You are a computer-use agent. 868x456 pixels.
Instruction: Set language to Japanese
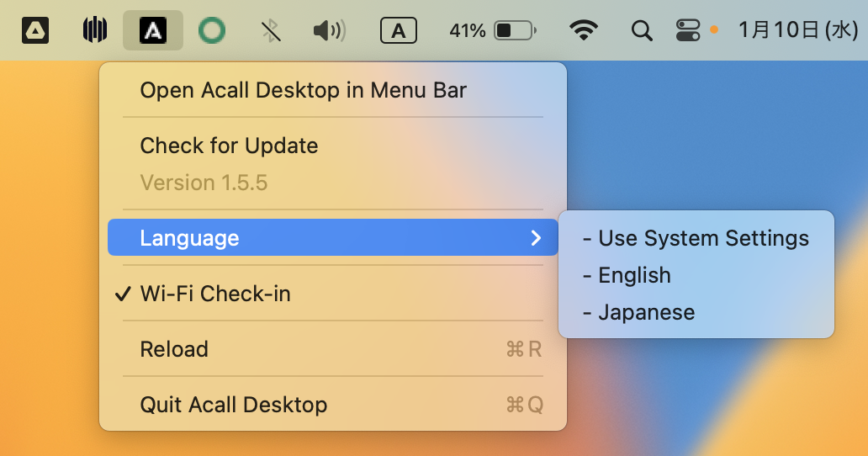[696, 312]
